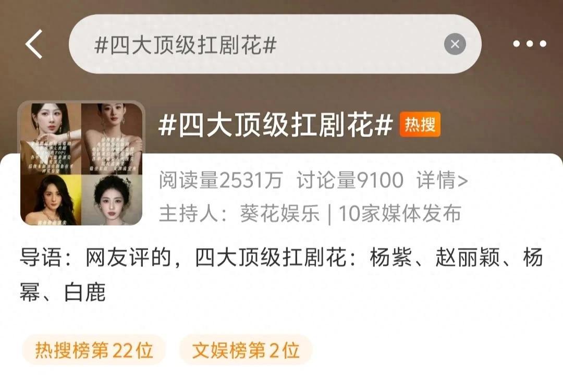Viewport: 563px width, 392px height.
Task: Tap the top-left portrait in cover collage
Action: coord(51,139)
